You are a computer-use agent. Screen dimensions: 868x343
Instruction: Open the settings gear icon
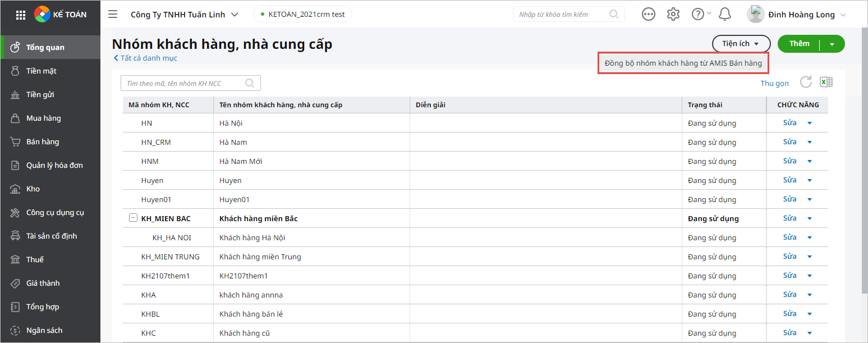coord(673,15)
